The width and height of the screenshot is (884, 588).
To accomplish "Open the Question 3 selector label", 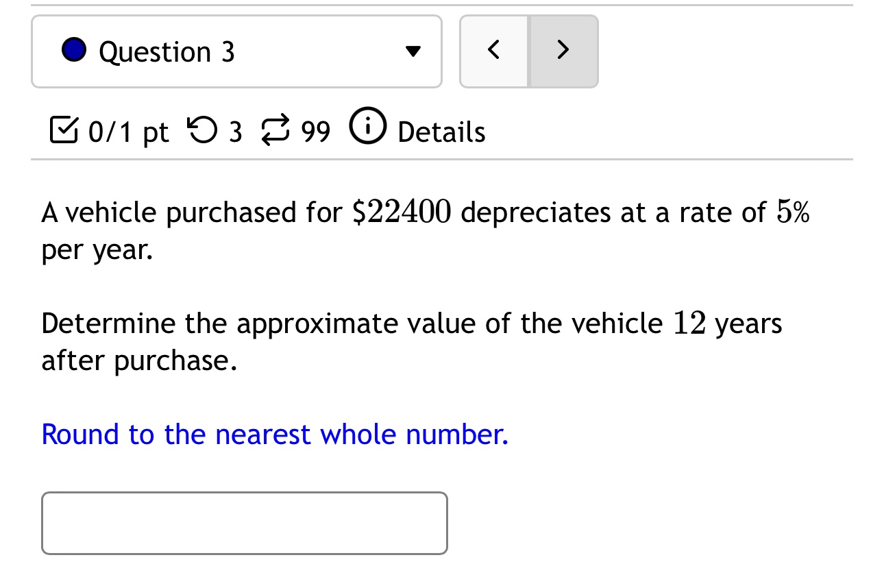I will point(167,52).
